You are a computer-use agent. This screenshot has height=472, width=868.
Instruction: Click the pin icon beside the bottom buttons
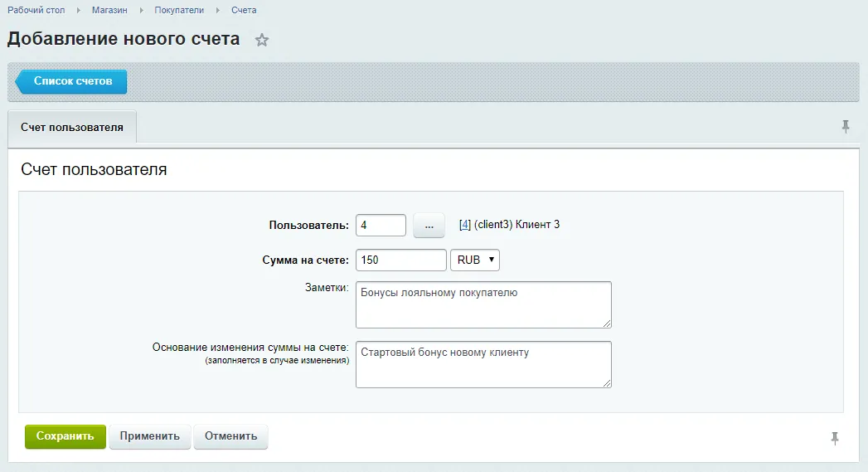(835, 437)
